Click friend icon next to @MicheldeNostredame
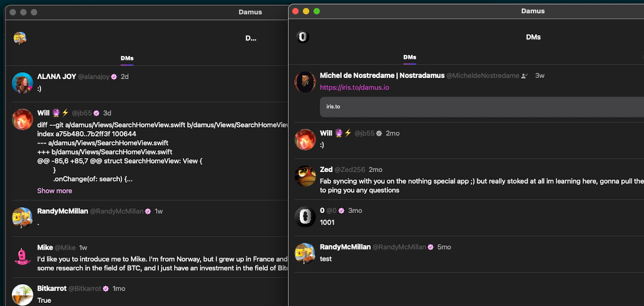 click(524, 76)
